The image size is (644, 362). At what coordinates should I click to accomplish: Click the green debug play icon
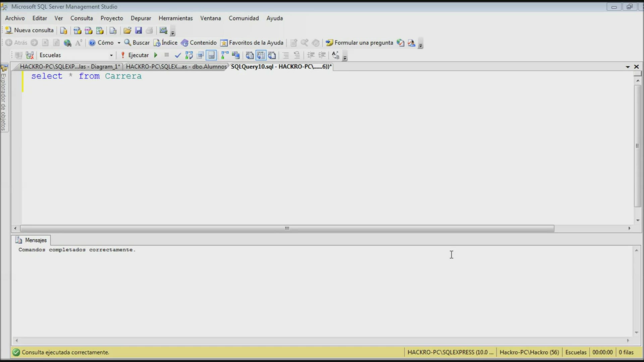(x=156, y=55)
